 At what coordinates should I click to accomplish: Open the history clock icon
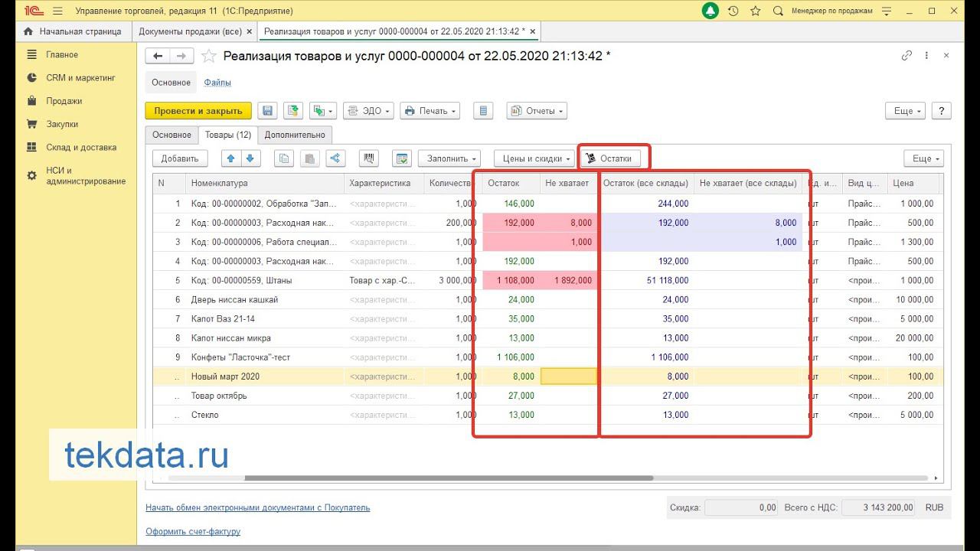coord(733,11)
